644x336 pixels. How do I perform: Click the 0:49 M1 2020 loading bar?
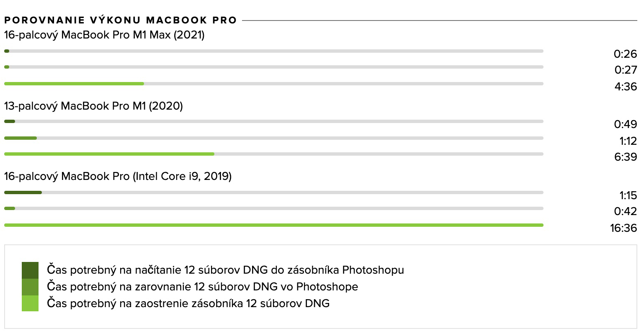coord(10,121)
